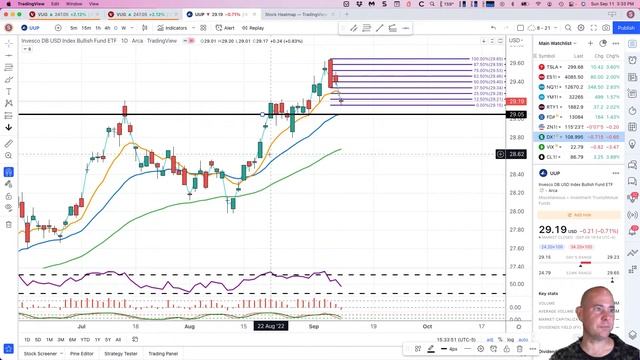Select the ruler measure tool
The height and width of the screenshot is (360, 640).
[x=9, y=143]
